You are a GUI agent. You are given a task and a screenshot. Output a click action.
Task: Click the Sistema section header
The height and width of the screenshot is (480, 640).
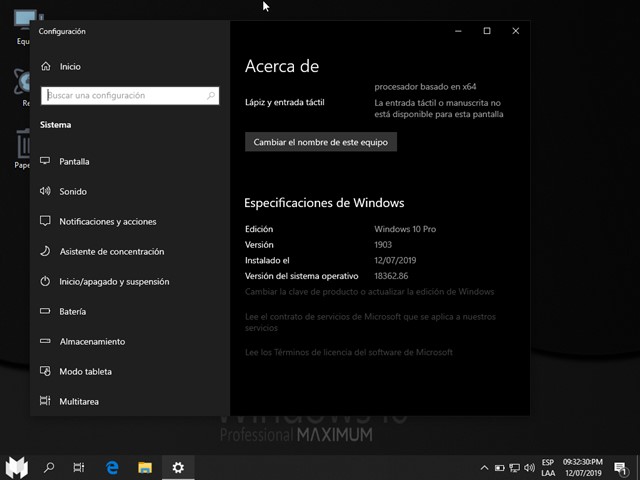56,125
